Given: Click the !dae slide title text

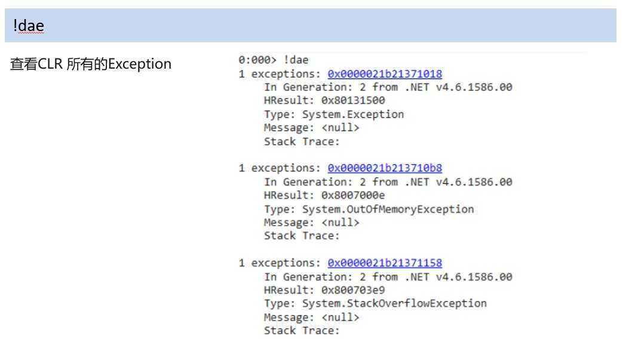Looking at the screenshot, I should tap(28, 26).
